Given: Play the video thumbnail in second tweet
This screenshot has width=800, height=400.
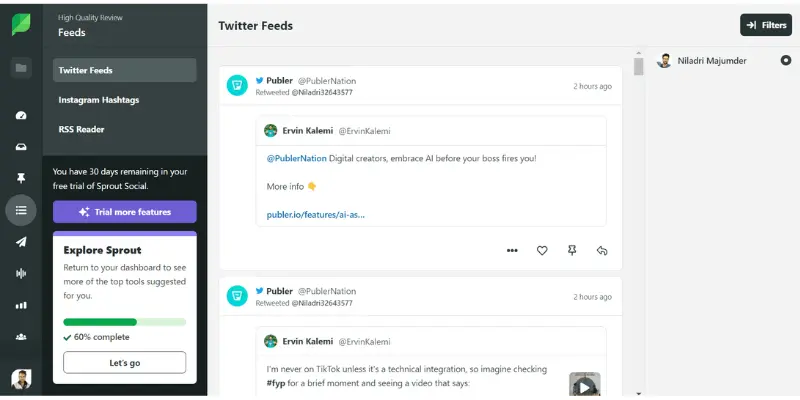Looking at the screenshot, I should 585,385.
